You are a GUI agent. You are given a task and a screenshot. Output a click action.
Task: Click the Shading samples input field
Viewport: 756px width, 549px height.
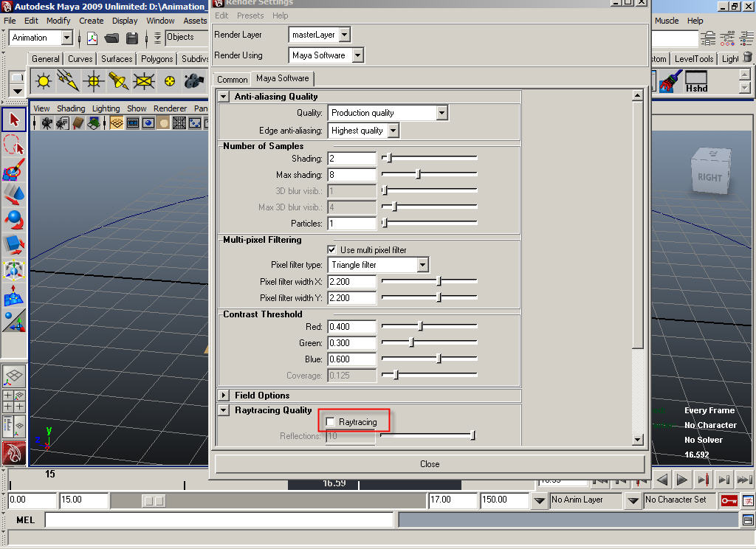[351, 159]
